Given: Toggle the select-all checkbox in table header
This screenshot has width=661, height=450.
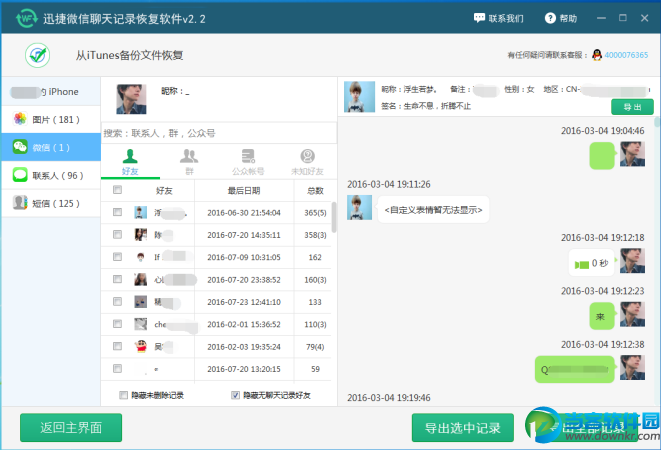Looking at the screenshot, I should 117,190.
